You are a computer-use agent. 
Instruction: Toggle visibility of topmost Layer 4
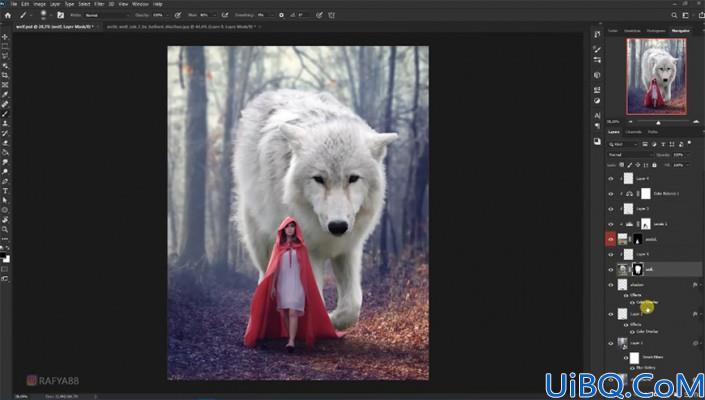click(x=611, y=179)
